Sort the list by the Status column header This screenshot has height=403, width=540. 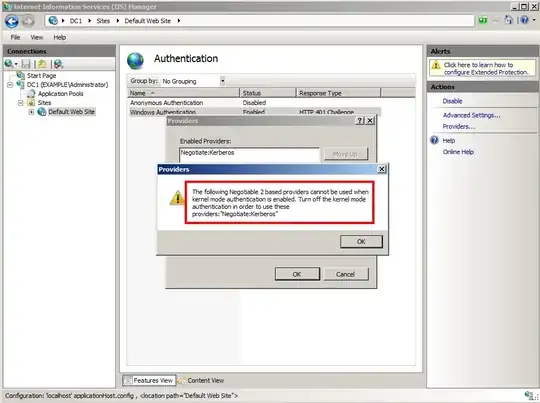[x=268, y=93]
